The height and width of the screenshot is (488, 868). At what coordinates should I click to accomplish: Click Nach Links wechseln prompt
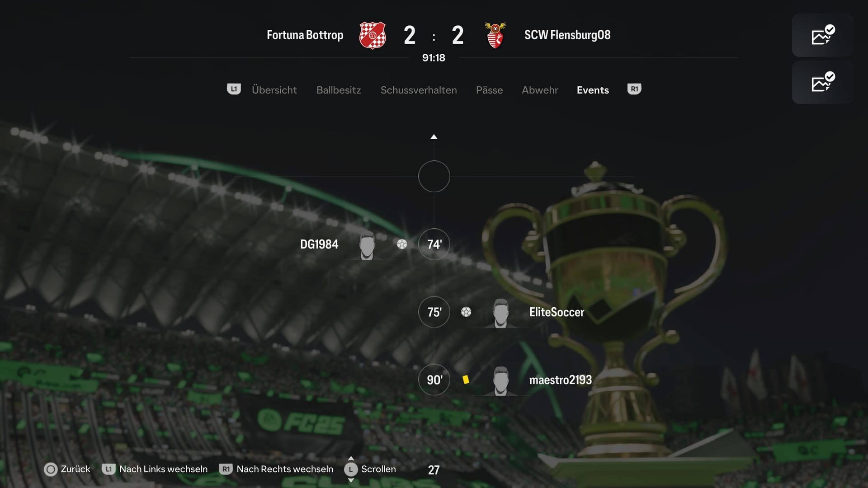(155, 469)
